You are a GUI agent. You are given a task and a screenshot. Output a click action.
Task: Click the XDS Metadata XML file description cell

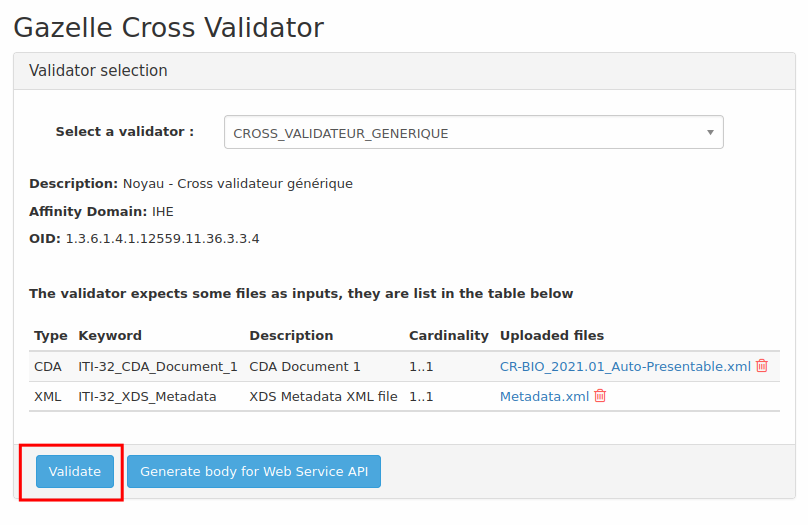(323, 397)
